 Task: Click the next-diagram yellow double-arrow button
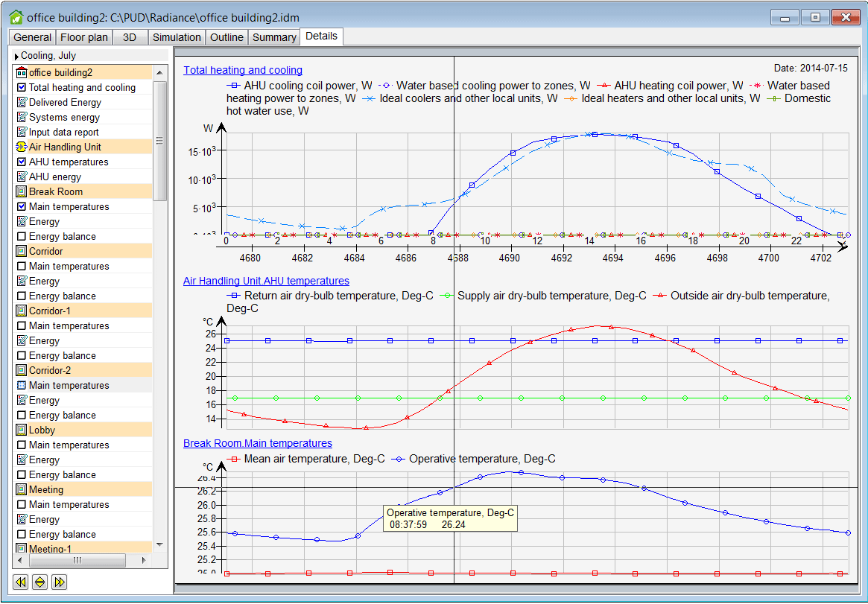pos(59,582)
